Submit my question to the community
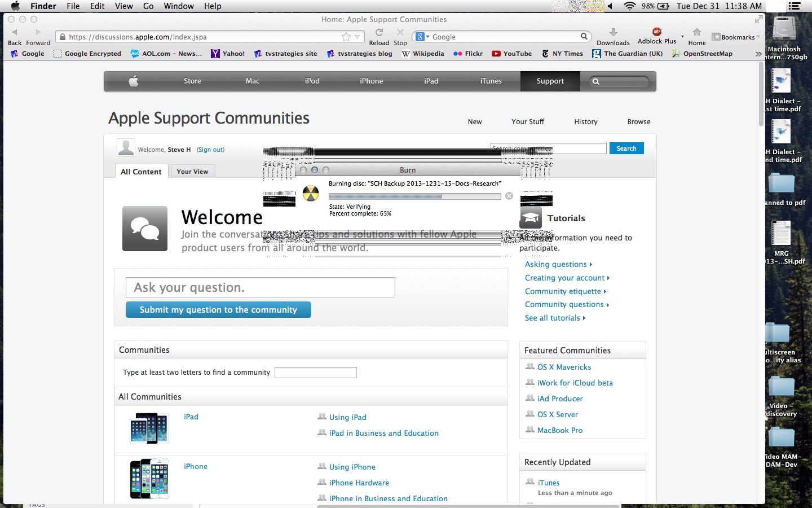Image resolution: width=812 pixels, height=508 pixels. coord(218,310)
